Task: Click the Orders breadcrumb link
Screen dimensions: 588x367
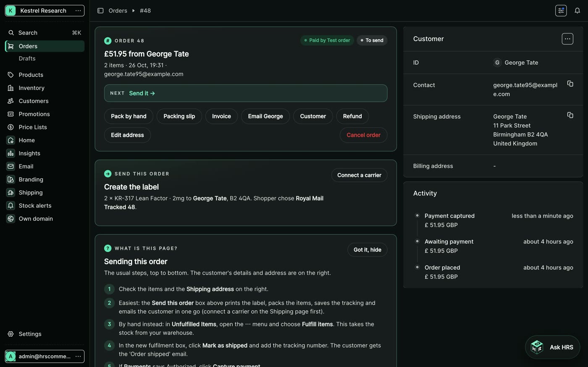Action: point(118,10)
